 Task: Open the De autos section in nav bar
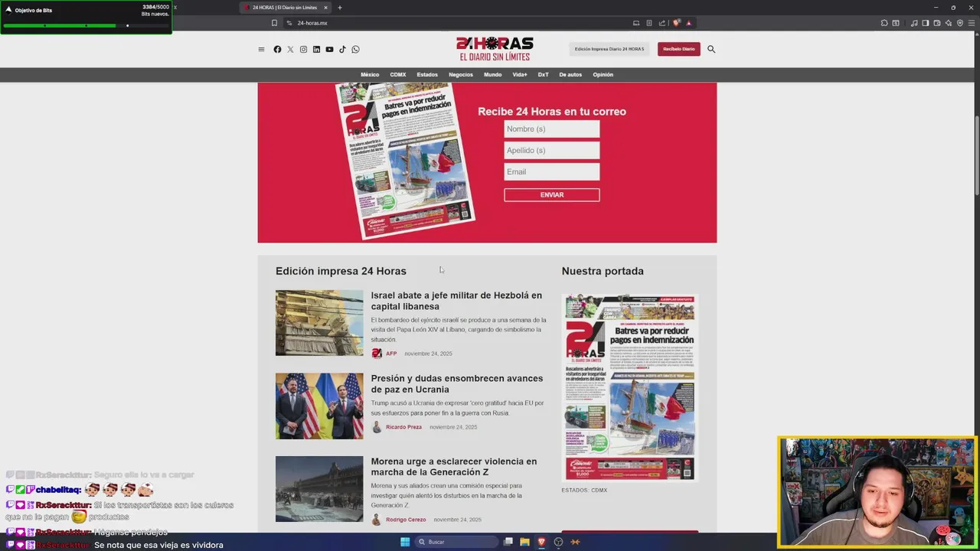pos(570,75)
